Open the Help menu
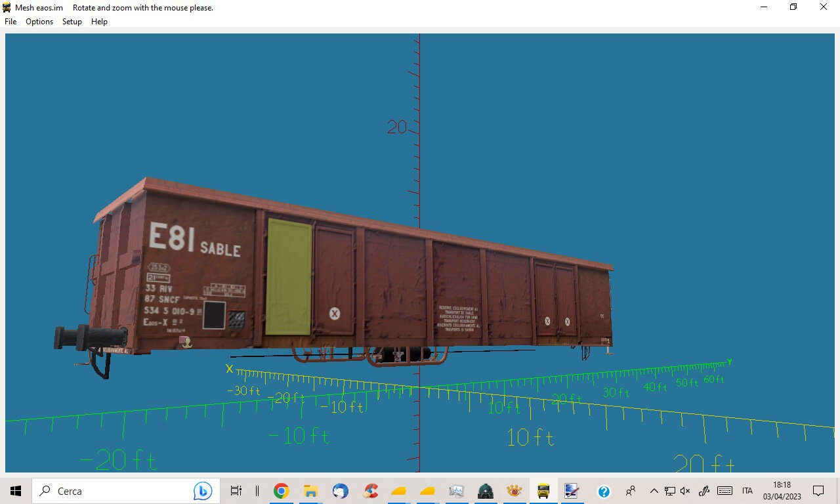The width and height of the screenshot is (840, 504). point(99,22)
